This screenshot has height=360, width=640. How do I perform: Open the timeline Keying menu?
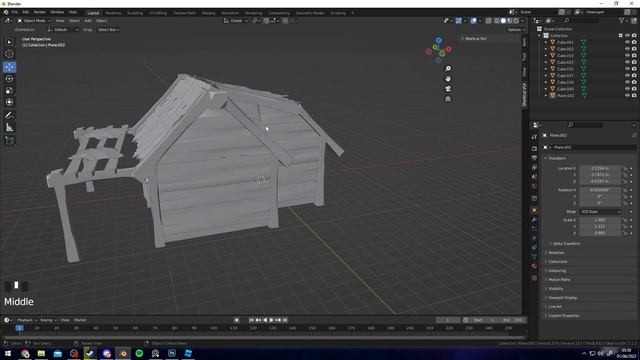click(48, 320)
